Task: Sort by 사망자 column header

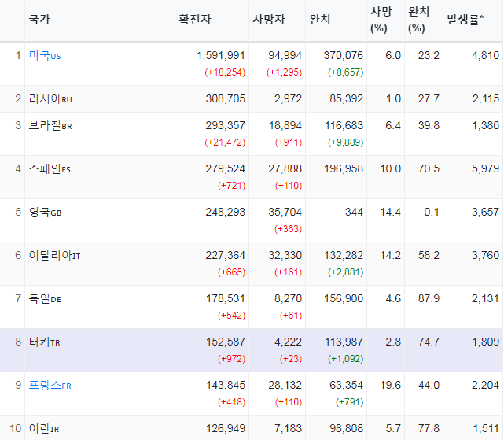Action: 269,20
